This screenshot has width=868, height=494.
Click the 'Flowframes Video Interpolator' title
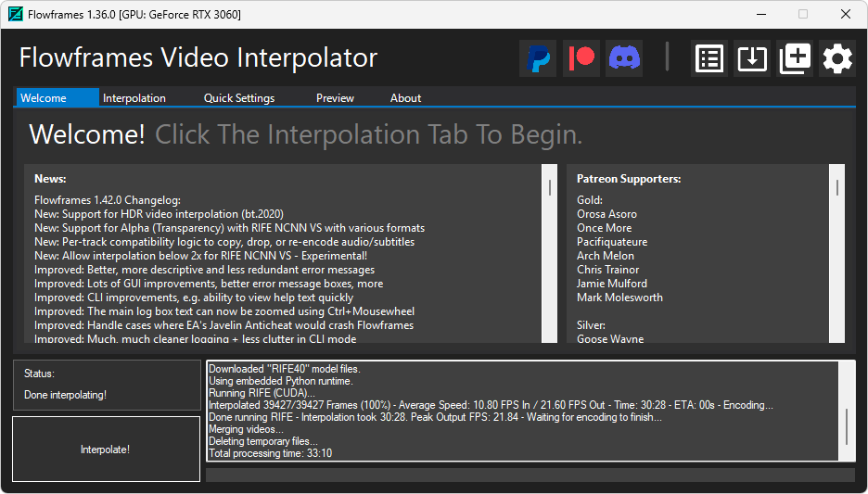pyautogui.click(x=198, y=57)
